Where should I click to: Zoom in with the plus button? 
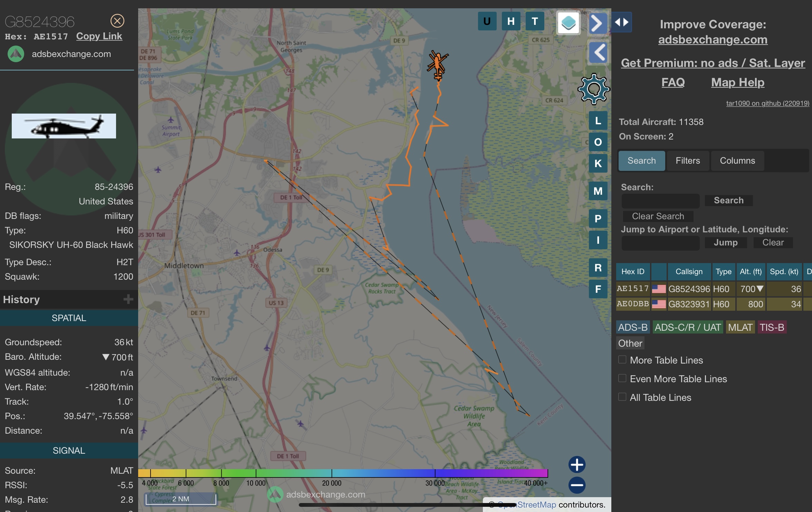[x=577, y=464]
